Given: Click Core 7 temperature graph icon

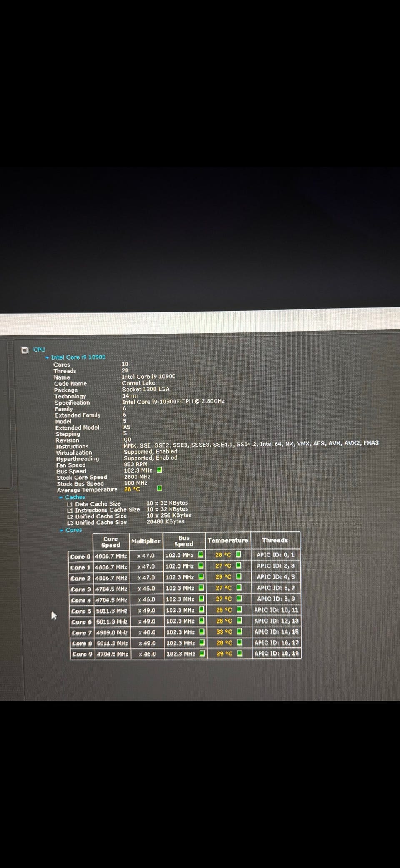Looking at the screenshot, I should [240, 632].
